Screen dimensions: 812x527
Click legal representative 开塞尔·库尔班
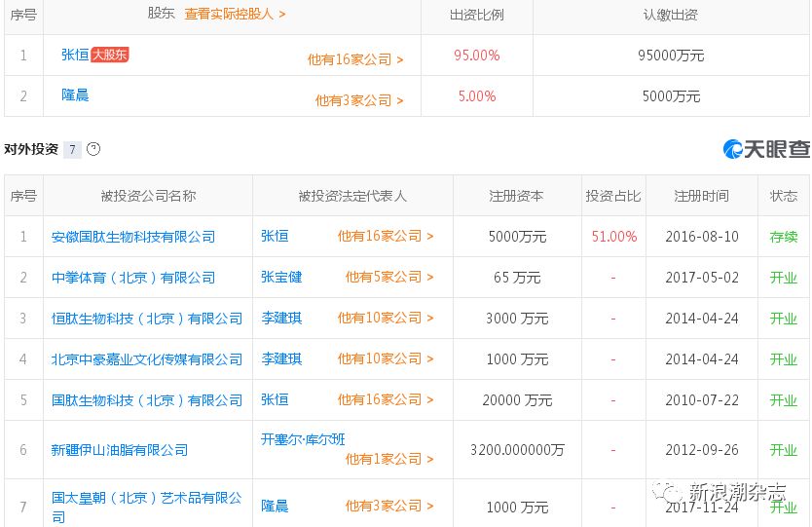[303, 439]
